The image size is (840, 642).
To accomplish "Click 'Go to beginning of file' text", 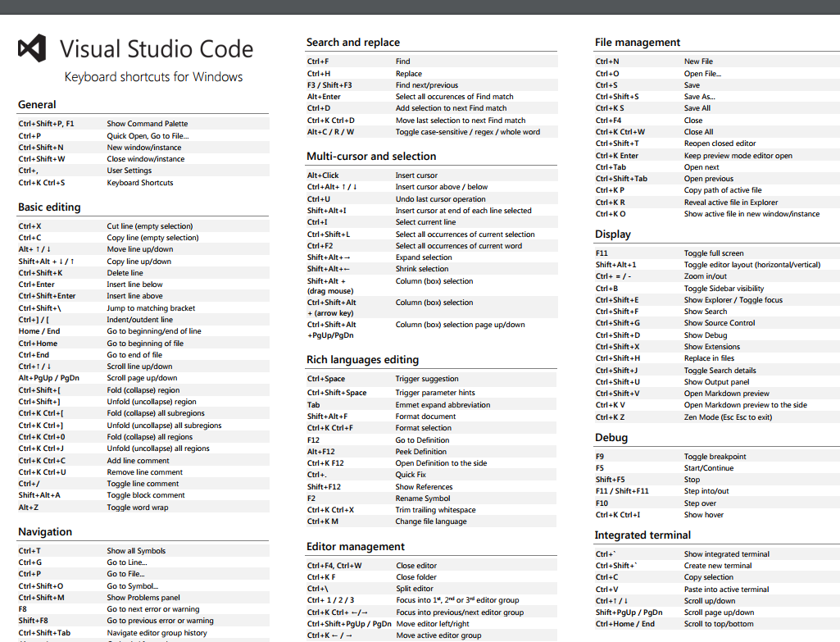I will point(145,344).
